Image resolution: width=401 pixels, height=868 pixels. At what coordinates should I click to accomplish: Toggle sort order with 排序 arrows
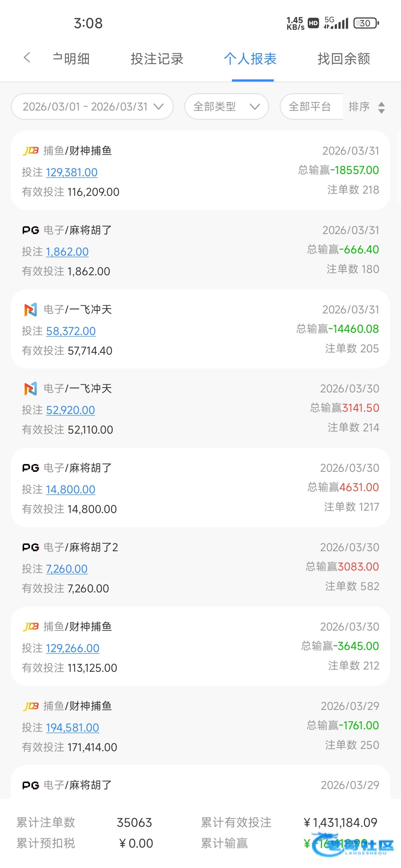pos(381,108)
